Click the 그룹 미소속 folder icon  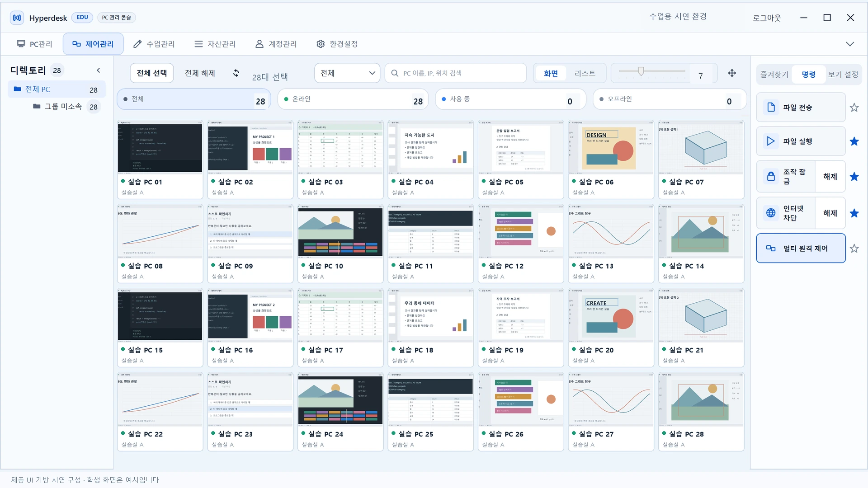point(37,107)
